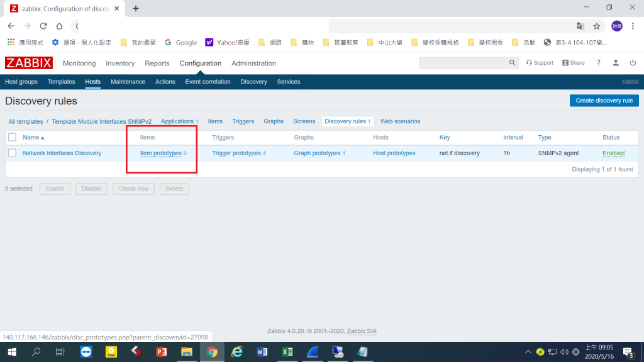Open the Triggers tab link
The width and height of the screenshot is (644, 362).
(x=243, y=121)
